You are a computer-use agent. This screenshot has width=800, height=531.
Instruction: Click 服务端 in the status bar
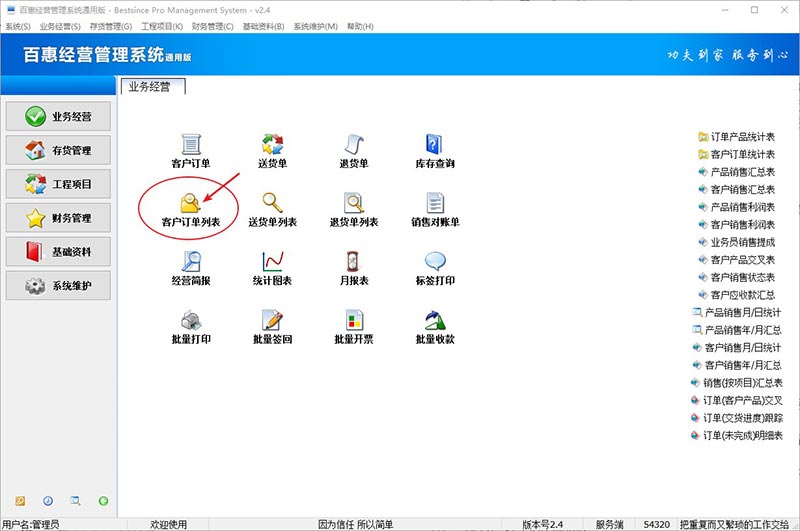[x=610, y=524]
